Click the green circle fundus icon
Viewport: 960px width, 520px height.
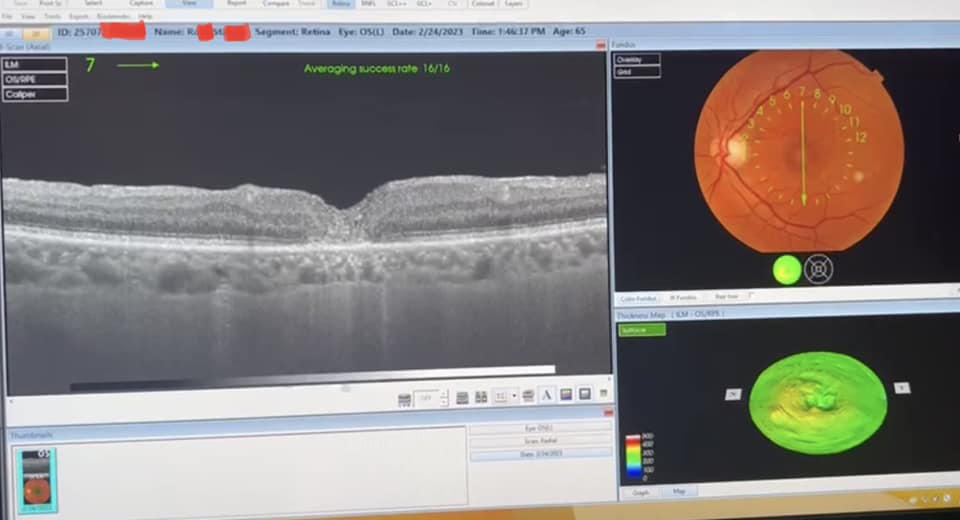pos(787,270)
